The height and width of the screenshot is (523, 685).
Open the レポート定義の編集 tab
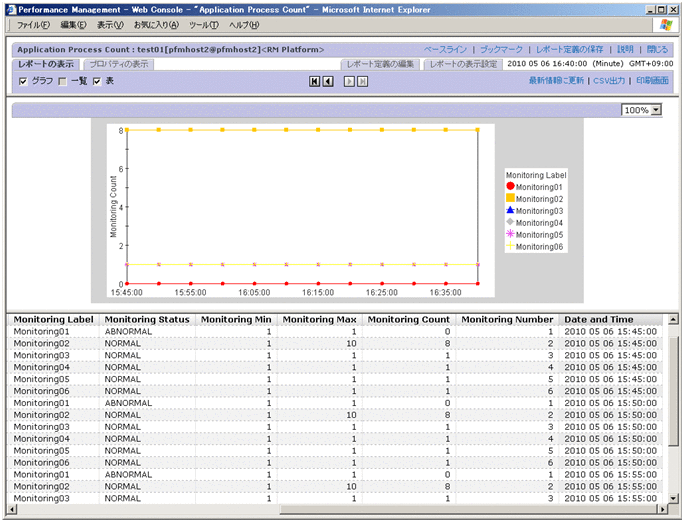point(380,64)
